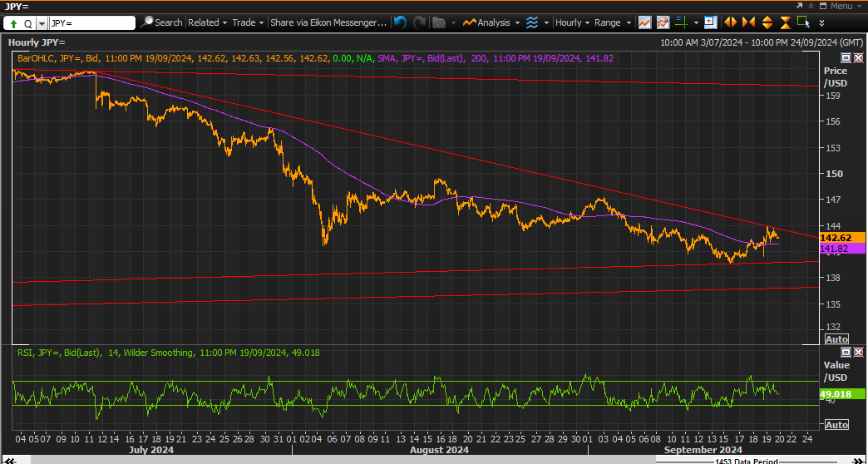Screen dimensions: 868x464
Task: Click Share via Eikon Messenger
Action: (x=328, y=22)
